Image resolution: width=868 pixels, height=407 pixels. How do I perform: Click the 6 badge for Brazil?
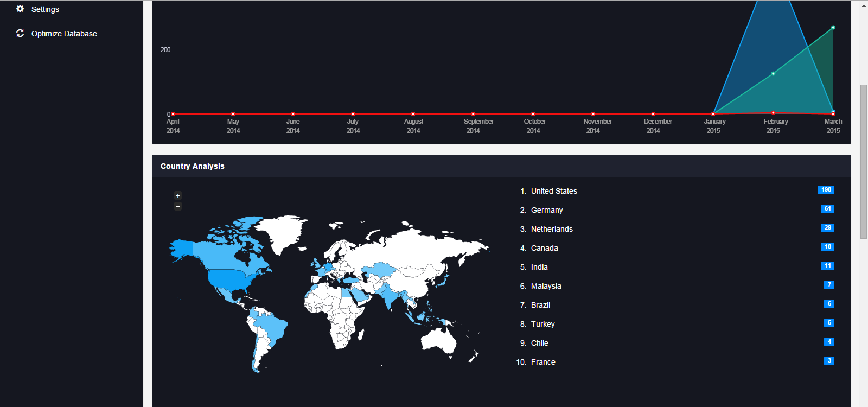(x=829, y=304)
